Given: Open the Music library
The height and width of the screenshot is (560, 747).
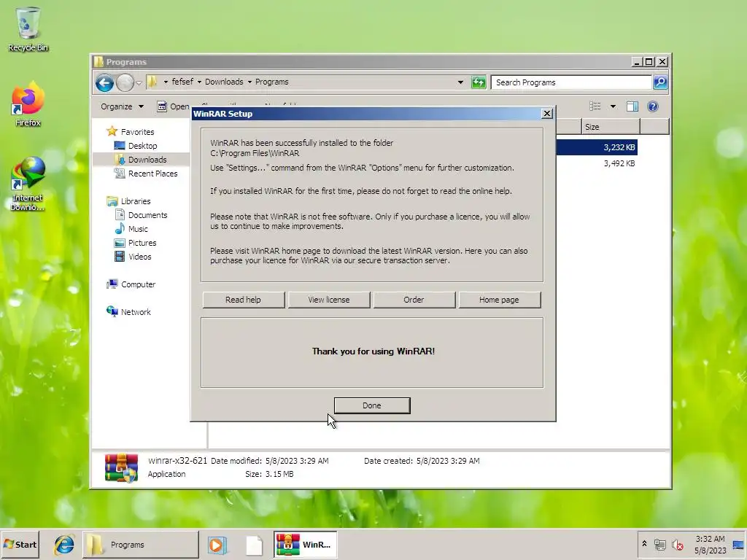Looking at the screenshot, I should point(131,228).
